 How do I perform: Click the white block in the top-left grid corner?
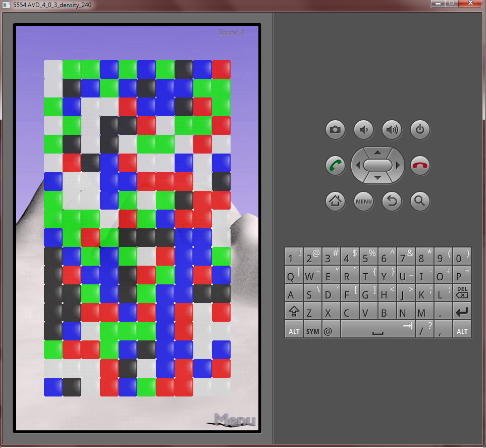click(x=53, y=69)
